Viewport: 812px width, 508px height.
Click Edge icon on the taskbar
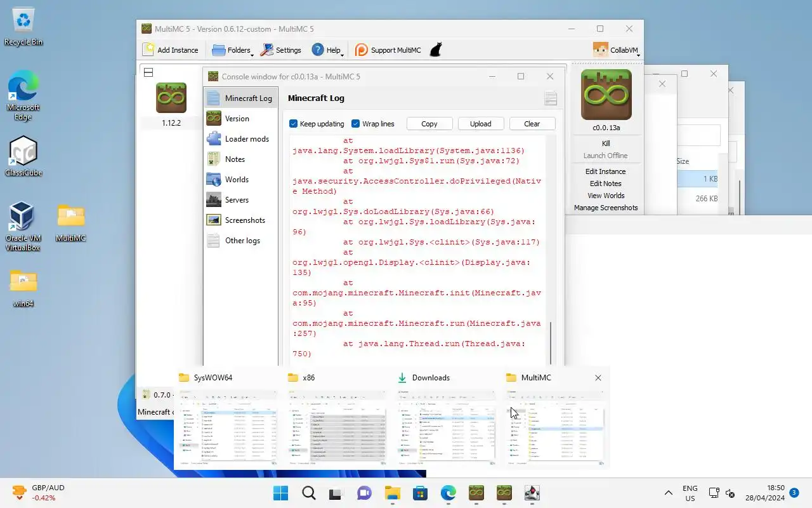[448, 493]
